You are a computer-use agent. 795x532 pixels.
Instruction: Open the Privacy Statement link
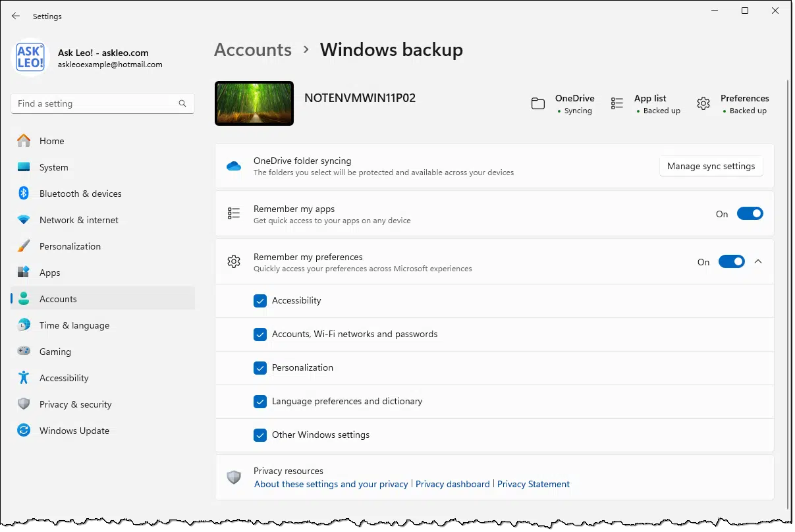[x=534, y=484]
